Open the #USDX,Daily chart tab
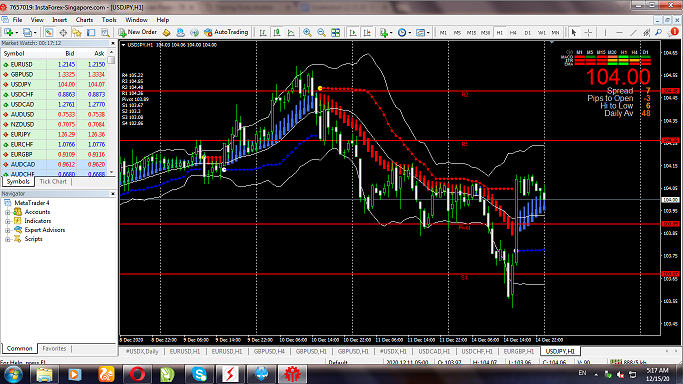The image size is (683, 384). [142, 351]
